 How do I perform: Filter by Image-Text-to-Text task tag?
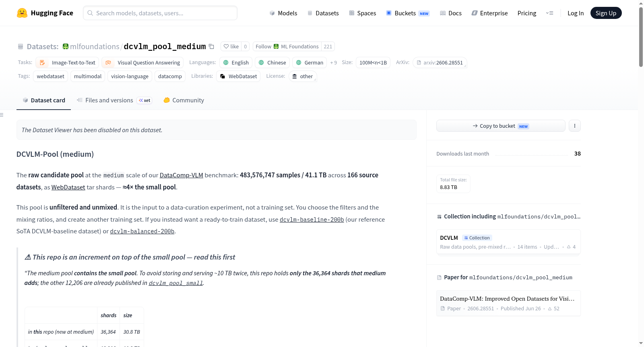tap(68, 62)
